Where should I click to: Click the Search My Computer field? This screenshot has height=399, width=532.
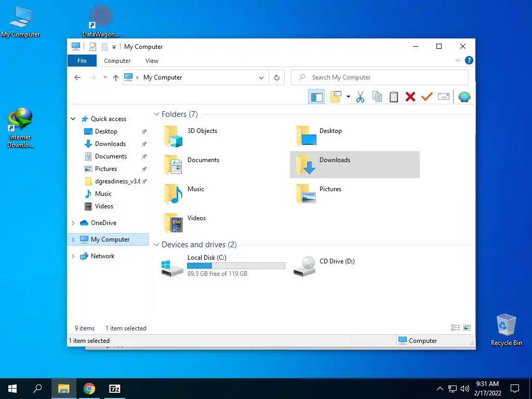tap(380, 77)
